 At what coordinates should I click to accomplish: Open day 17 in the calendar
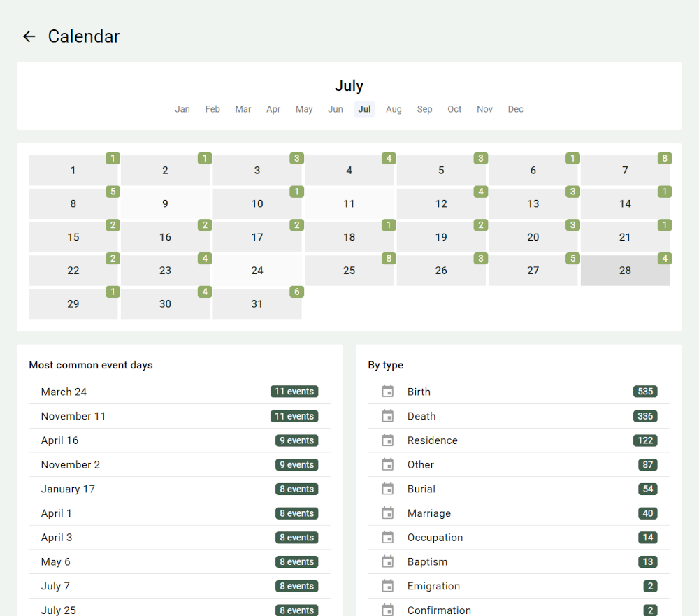[x=257, y=237]
